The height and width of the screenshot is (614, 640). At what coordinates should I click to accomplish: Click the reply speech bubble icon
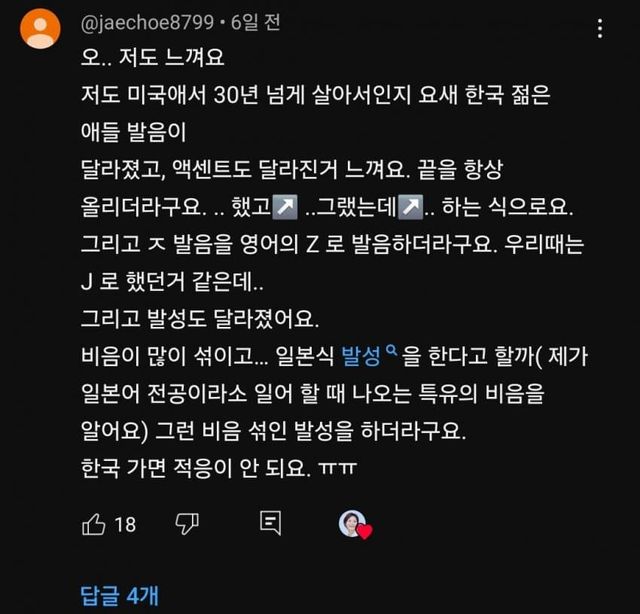[x=270, y=523]
